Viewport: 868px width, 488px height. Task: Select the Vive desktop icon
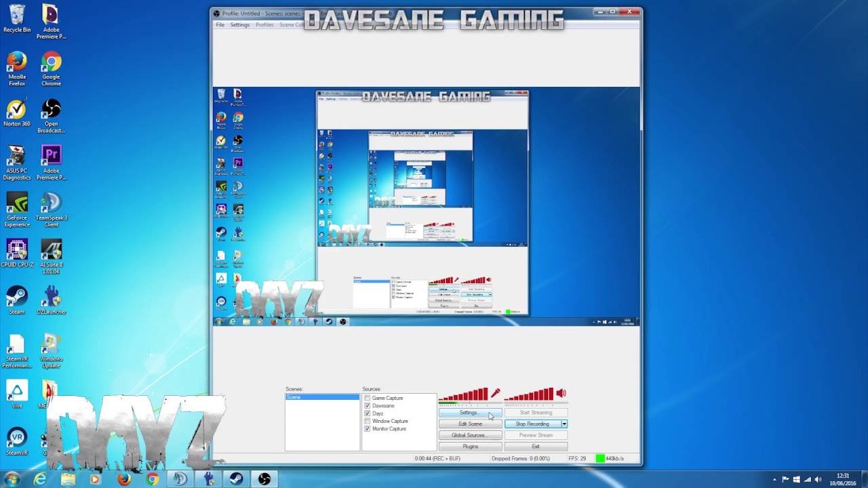[17, 394]
